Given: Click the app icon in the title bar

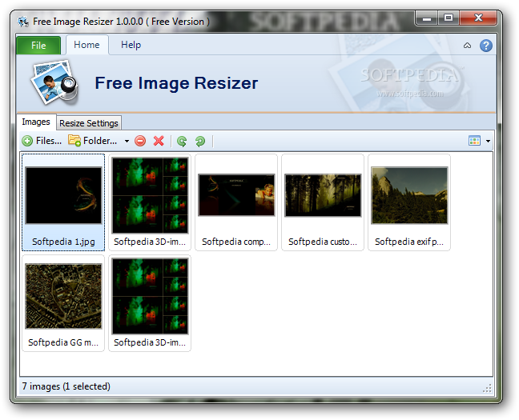Looking at the screenshot, I should (23, 22).
